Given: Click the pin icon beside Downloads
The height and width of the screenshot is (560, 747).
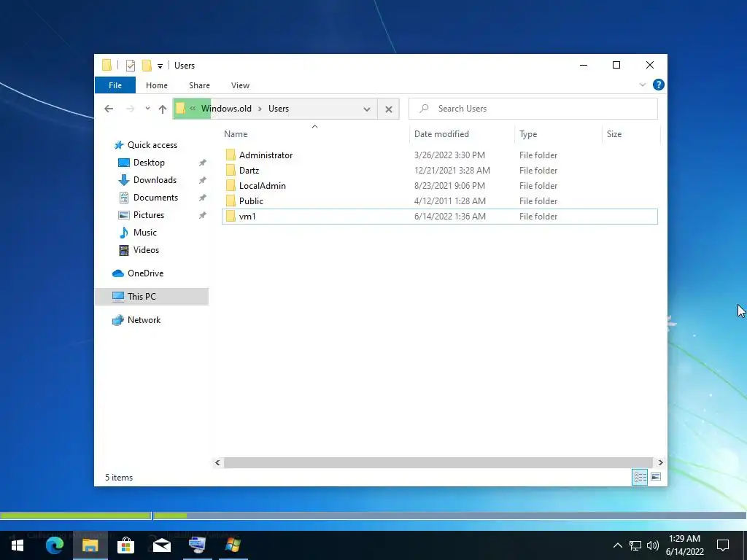Looking at the screenshot, I should click(x=203, y=180).
